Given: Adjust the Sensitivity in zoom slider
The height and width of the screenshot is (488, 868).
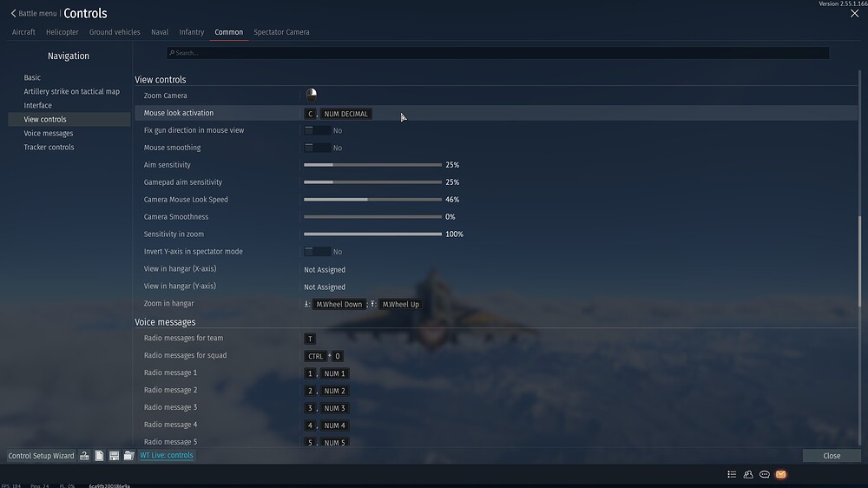Looking at the screenshot, I should coord(372,234).
